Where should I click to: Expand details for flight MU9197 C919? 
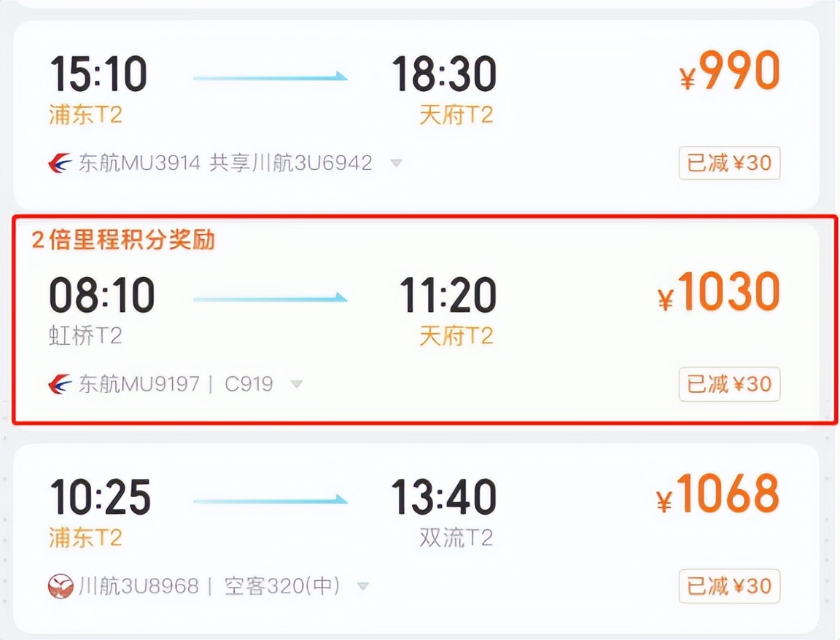pos(297,384)
